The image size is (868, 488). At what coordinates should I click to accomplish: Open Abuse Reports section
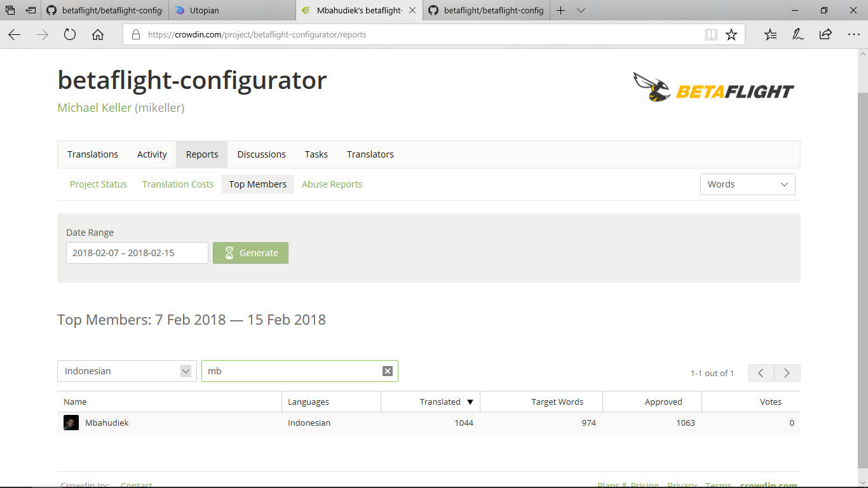tap(332, 184)
